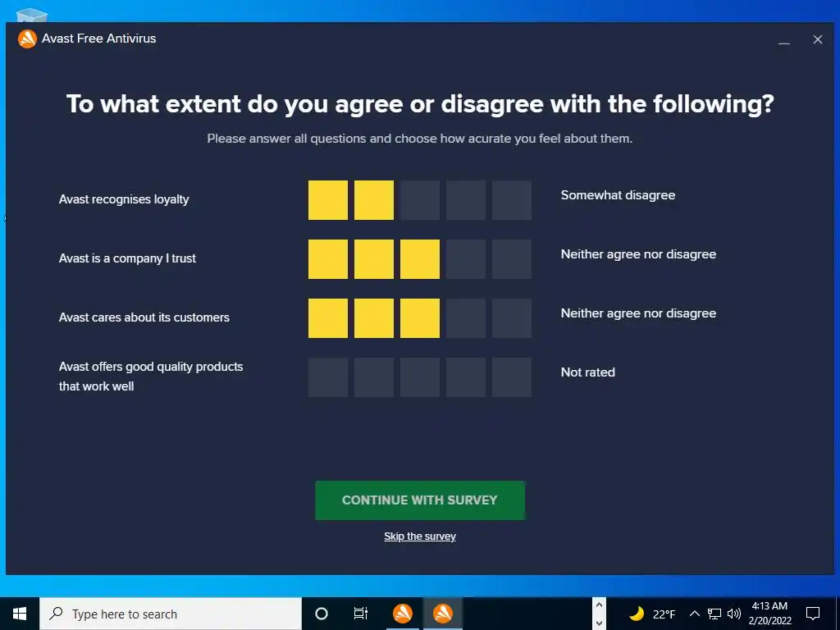Click 'Somewhat disagree' rating label

[x=618, y=195]
